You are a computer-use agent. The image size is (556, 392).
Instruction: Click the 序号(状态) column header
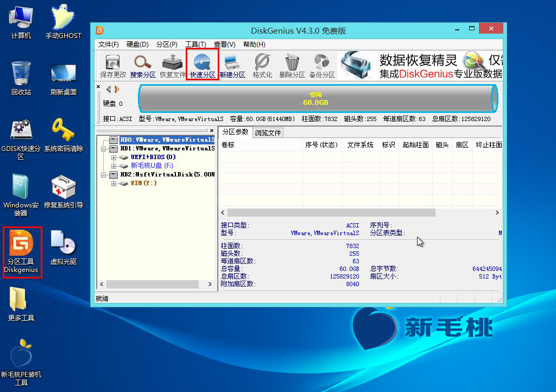(322, 144)
